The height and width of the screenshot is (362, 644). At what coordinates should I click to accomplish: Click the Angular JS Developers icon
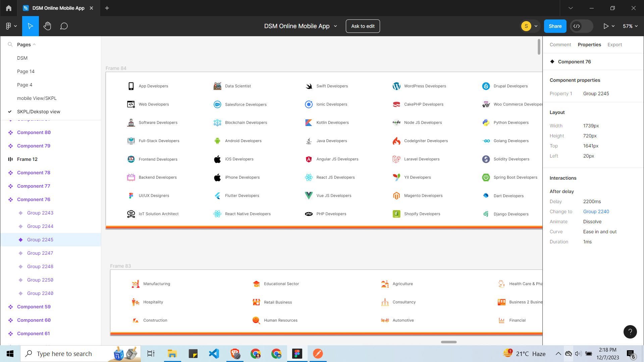[x=309, y=159]
